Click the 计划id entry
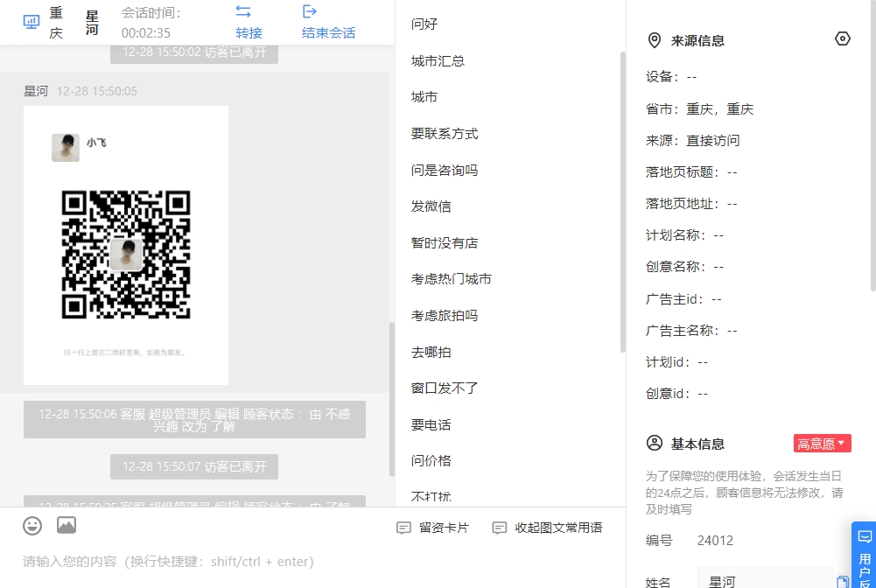The width and height of the screenshot is (876, 588). 677,362
